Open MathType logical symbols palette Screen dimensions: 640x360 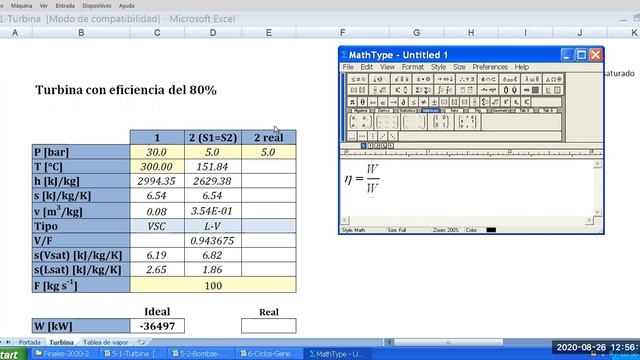466,79
